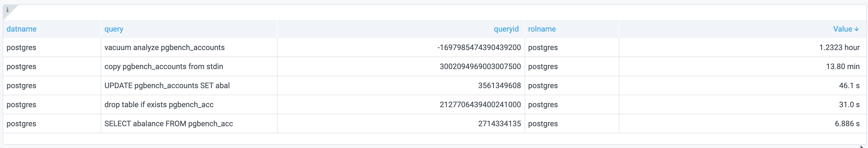Sort by the queryid column header

506,29
